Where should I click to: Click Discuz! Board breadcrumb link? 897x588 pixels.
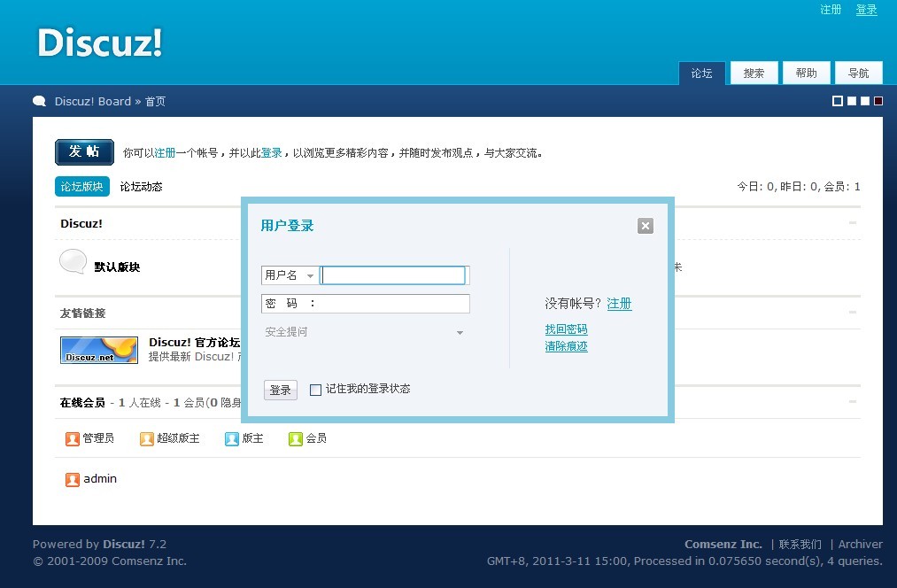click(x=93, y=101)
